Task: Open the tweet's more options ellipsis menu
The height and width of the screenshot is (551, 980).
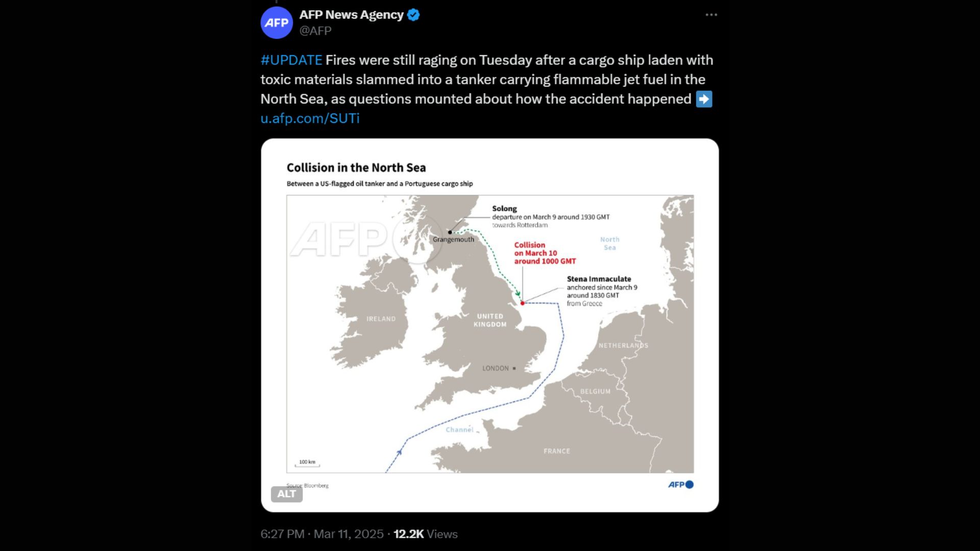Action: pos(710,15)
